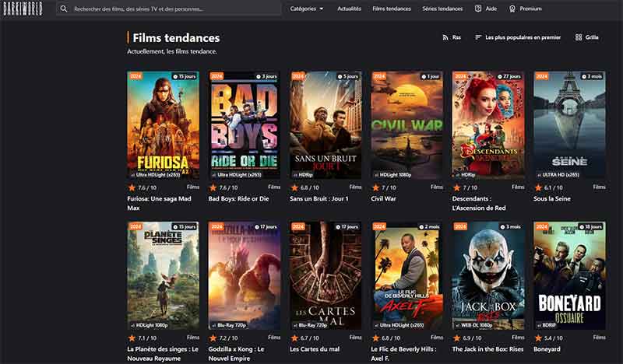Click title 'Furiosa: Une saga Mad Max'
The width and height of the screenshot is (623, 364).
tap(159, 203)
